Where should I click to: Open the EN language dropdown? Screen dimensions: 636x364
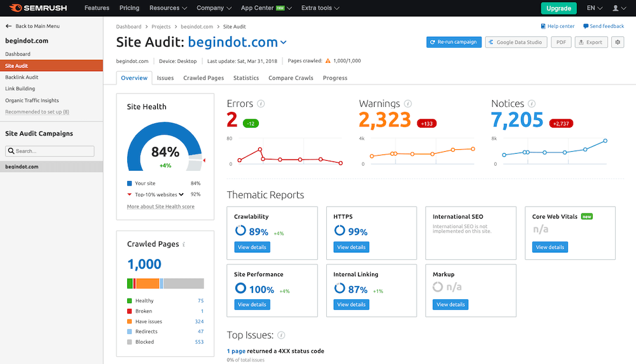(x=594, y=8)
